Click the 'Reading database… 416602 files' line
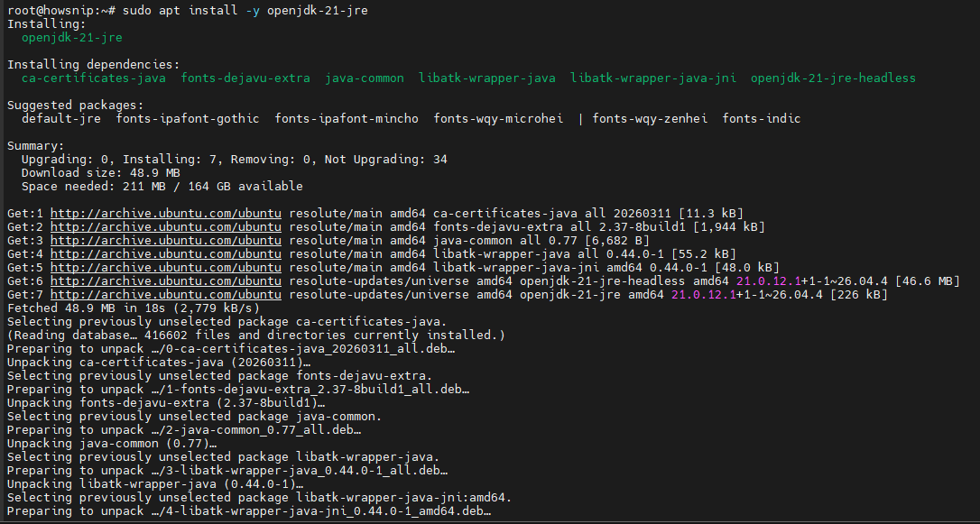Image resolution: width=980 pixels, height=524 pixels. (x=256, y=336)
